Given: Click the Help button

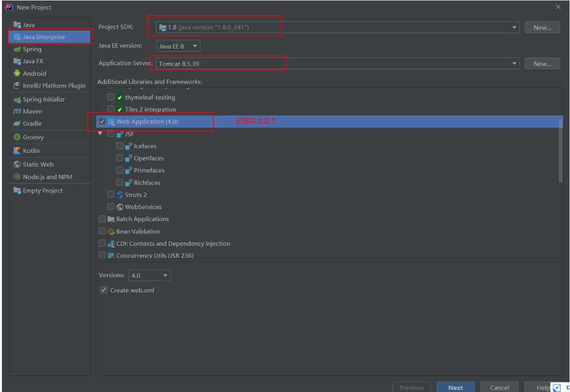Looking at the screenshot, I should pos(538,387).
